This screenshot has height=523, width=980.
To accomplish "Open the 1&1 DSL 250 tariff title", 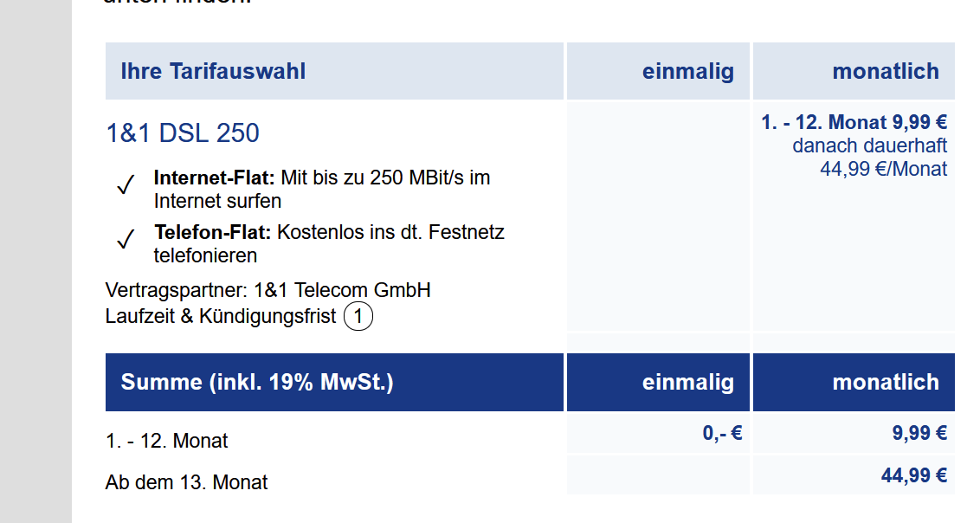I will 183,133.
